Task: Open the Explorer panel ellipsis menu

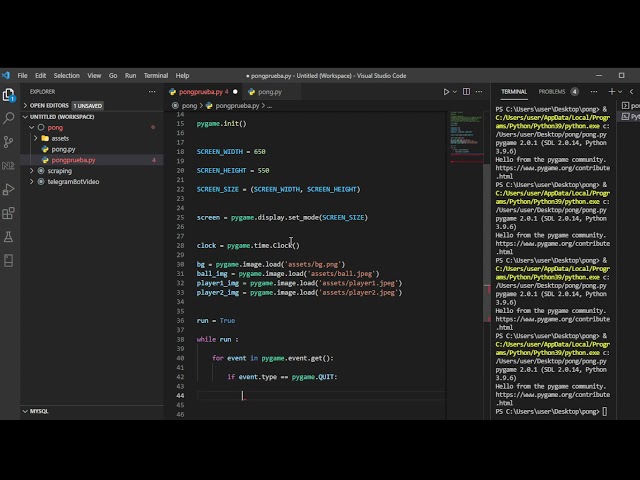Action: [x=152, y=92]
